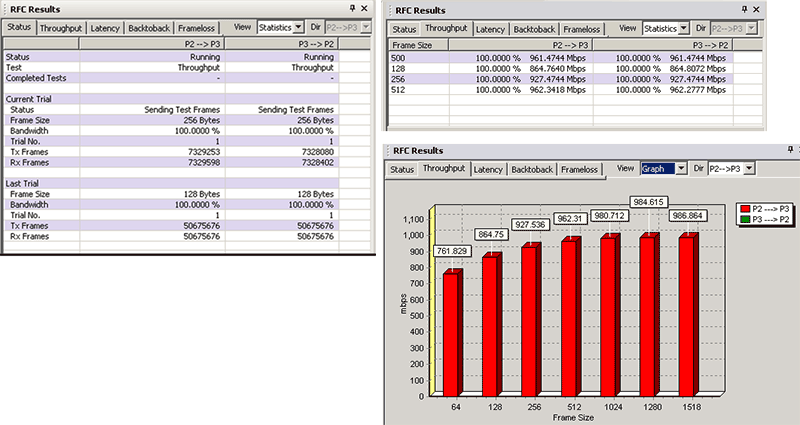Click 864.7640 Mbps throughput value
The image size is (800, 425).
coord(557,69)
